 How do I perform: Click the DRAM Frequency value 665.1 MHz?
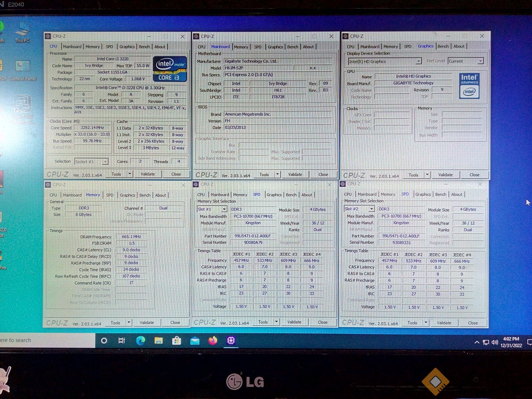(x=131, y=237)
